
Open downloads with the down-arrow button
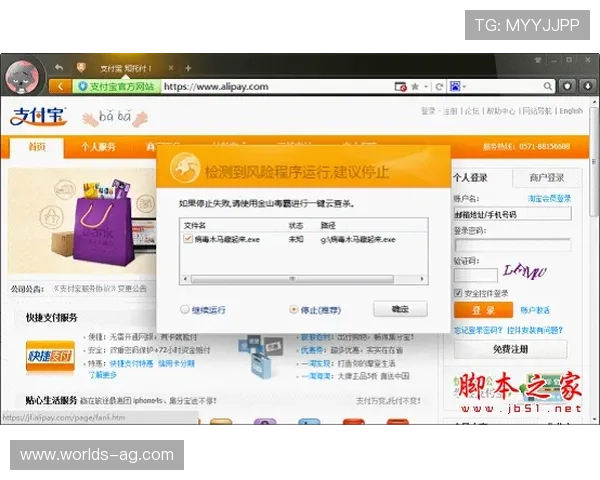click(x=588, y=86)
